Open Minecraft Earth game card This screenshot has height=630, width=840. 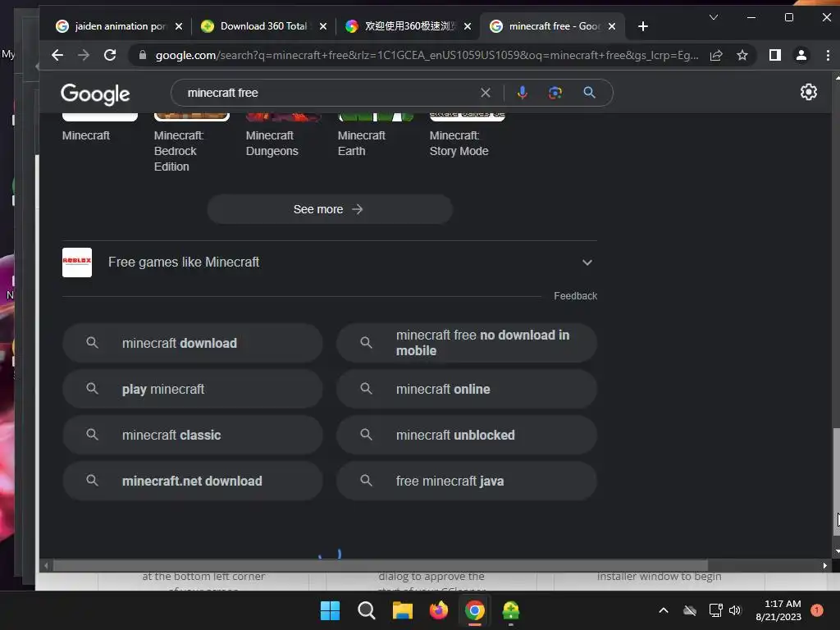tap(375, 135)
